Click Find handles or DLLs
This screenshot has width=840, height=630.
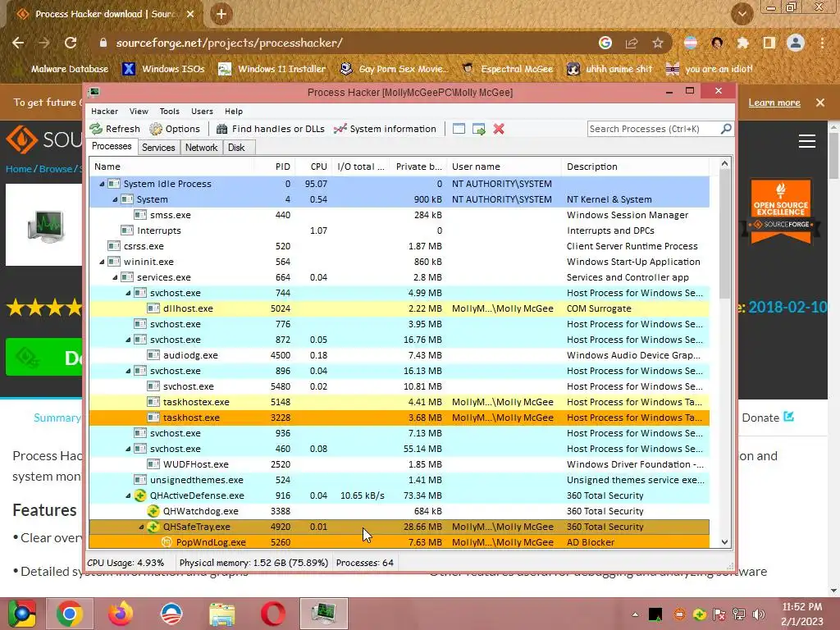(271, 129)
